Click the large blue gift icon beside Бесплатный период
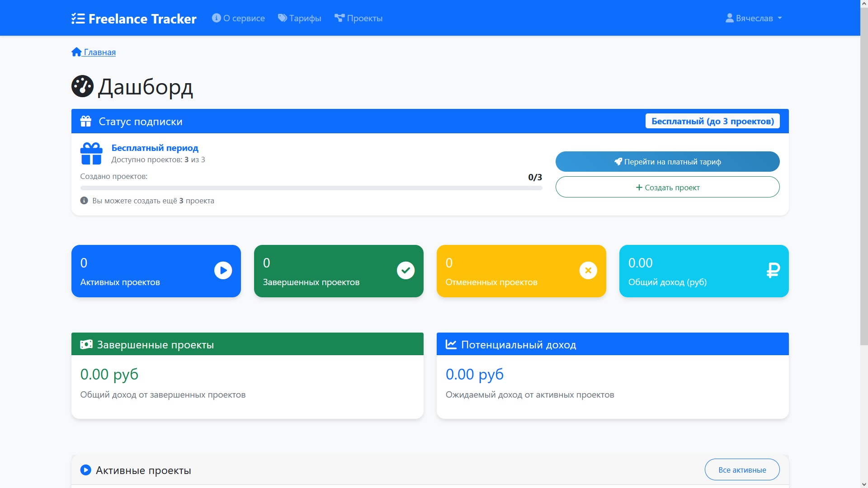 [x=91, y=154]
